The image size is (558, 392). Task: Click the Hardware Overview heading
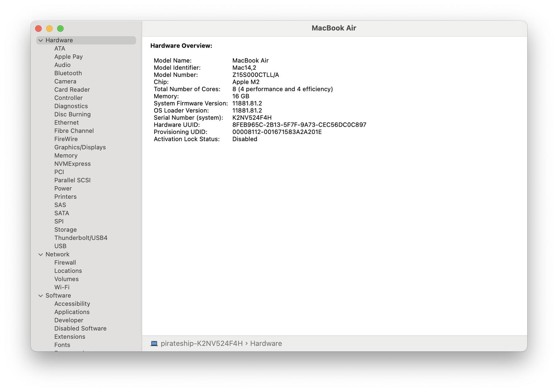coord(181,46)
